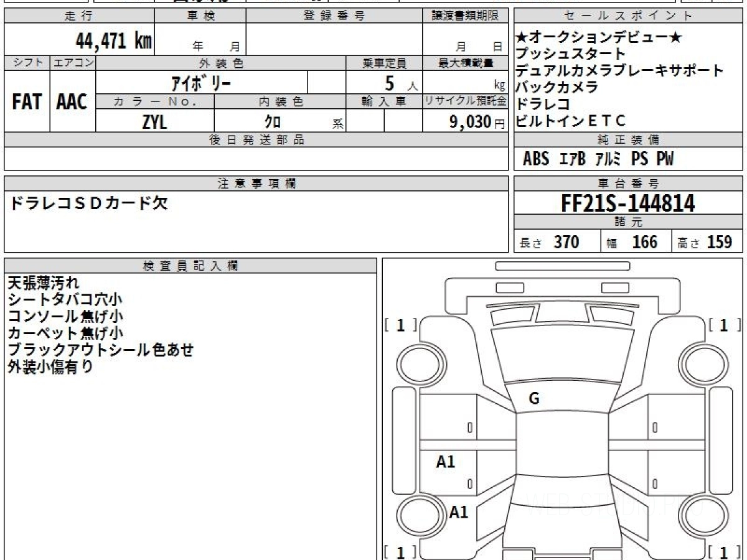747x560 pixels.
Task: Click the PW equipment label
Action: coord(665,159)
